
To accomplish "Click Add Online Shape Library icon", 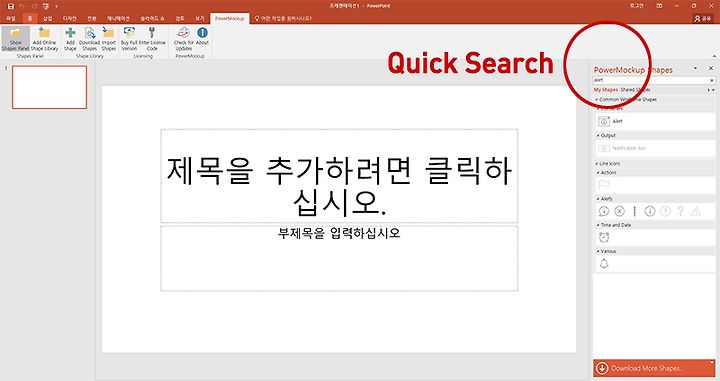I will [x=45, y=33].
